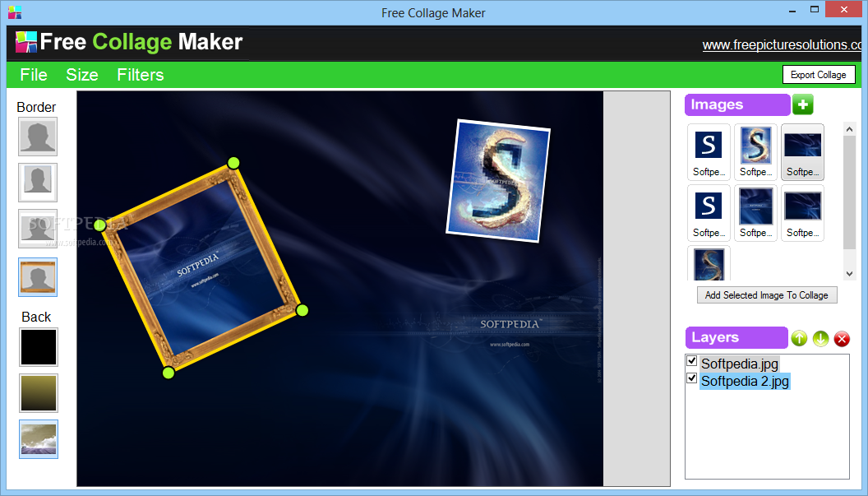Click the left green handle of the framed image
The height and width of the screenshot is (496, 868).
click(99, 225)
